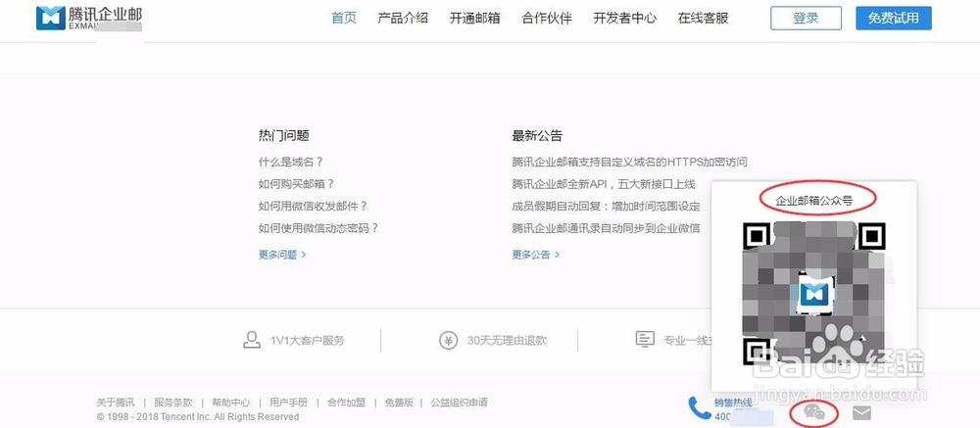Open 在线客服 support link
The width and height of the screenshot is (980, 428).
click(703, 19)
